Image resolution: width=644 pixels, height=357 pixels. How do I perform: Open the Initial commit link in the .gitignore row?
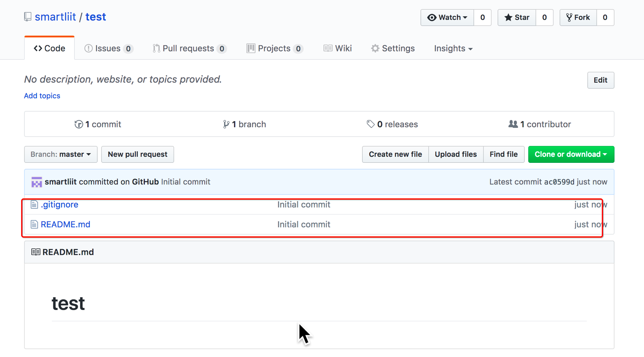304,205
